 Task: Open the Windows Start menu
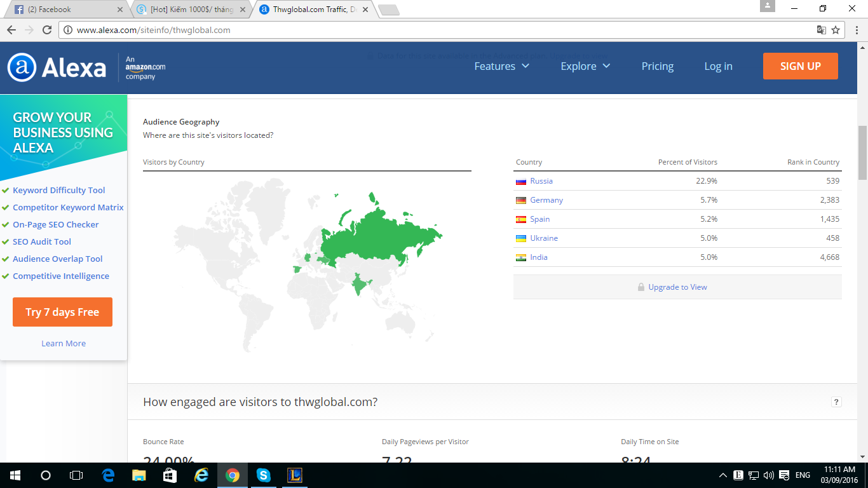(x=15, y=475)
